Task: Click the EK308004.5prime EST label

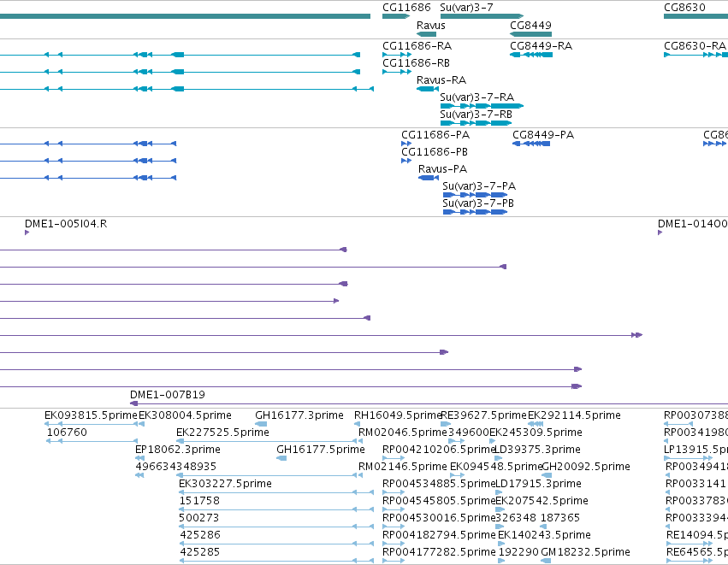Action: point(185,415)
